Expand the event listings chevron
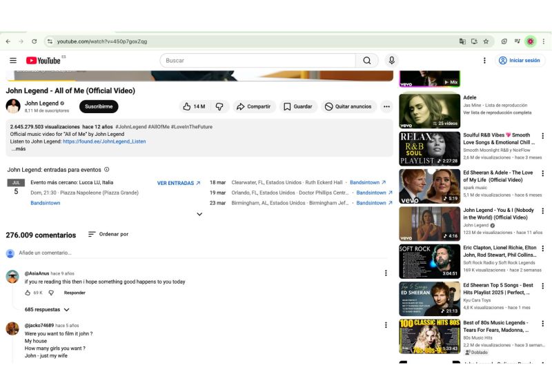 199,214
